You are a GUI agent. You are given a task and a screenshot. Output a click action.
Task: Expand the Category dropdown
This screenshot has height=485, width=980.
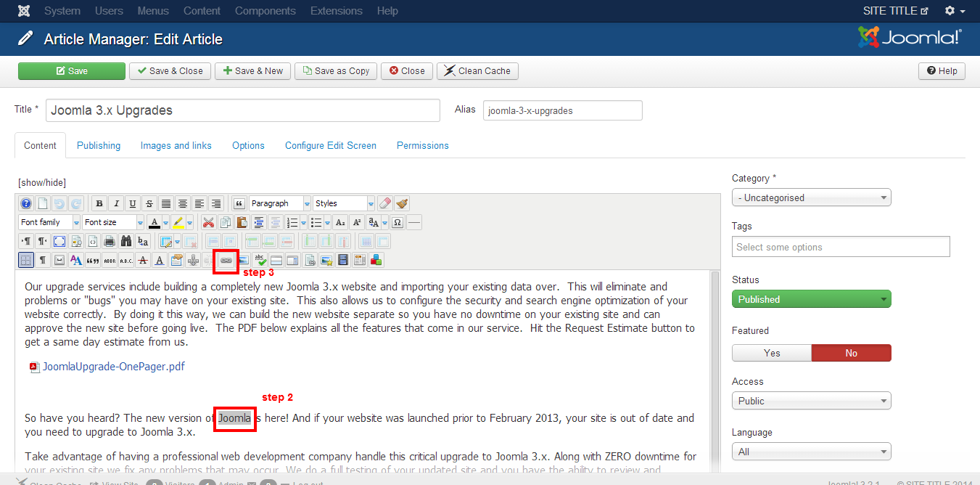[812, 197]
